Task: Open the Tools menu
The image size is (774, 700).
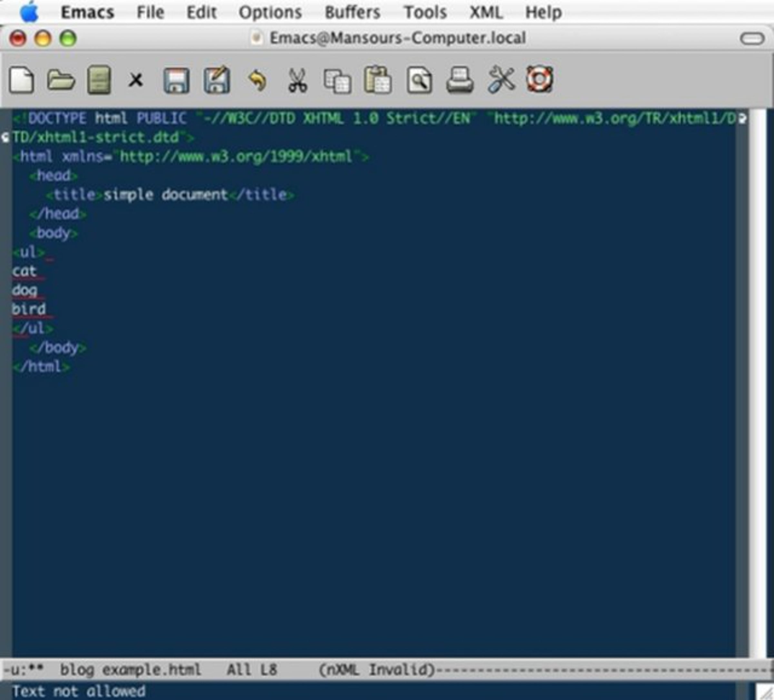Action: pyautogui.click(x=425, y=12)
